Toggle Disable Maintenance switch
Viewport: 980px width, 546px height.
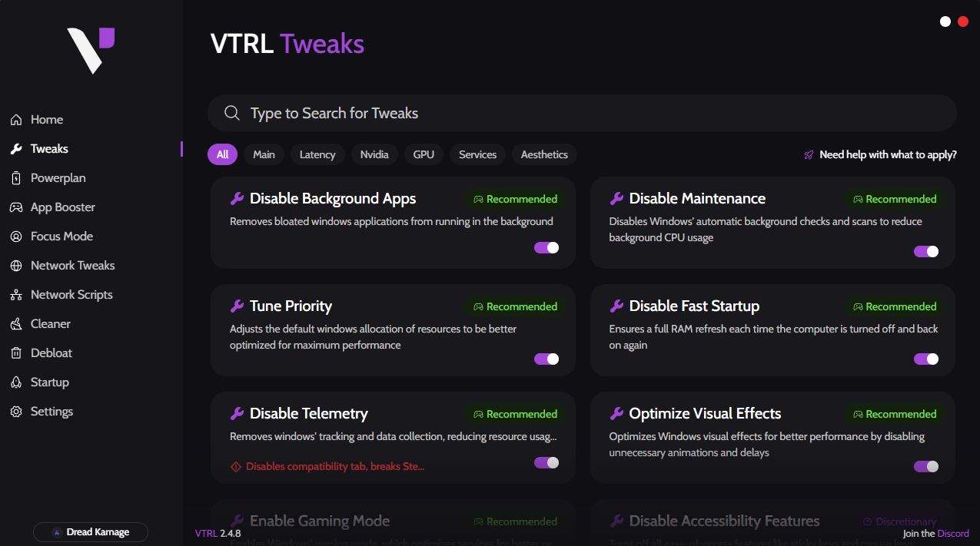(926, 251)
